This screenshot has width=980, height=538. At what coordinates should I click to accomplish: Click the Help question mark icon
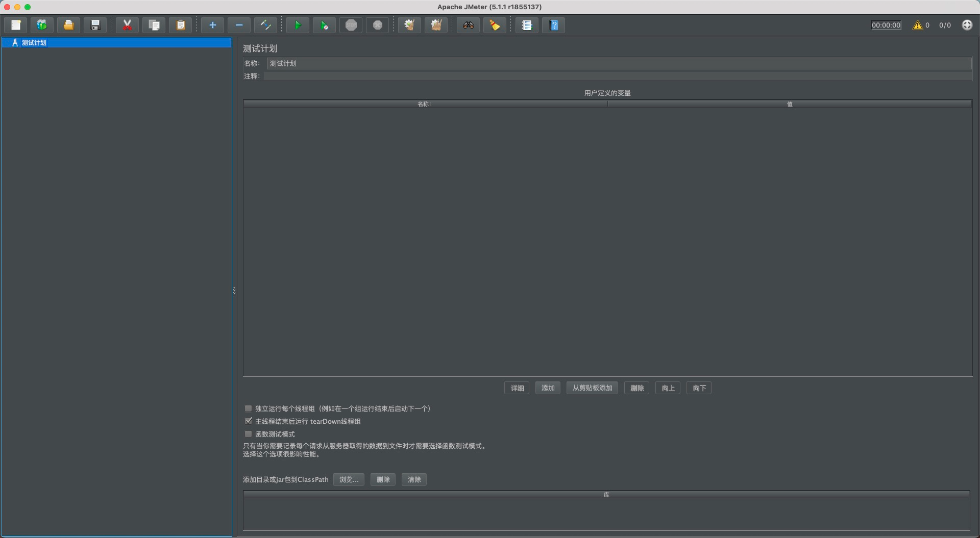553,25
